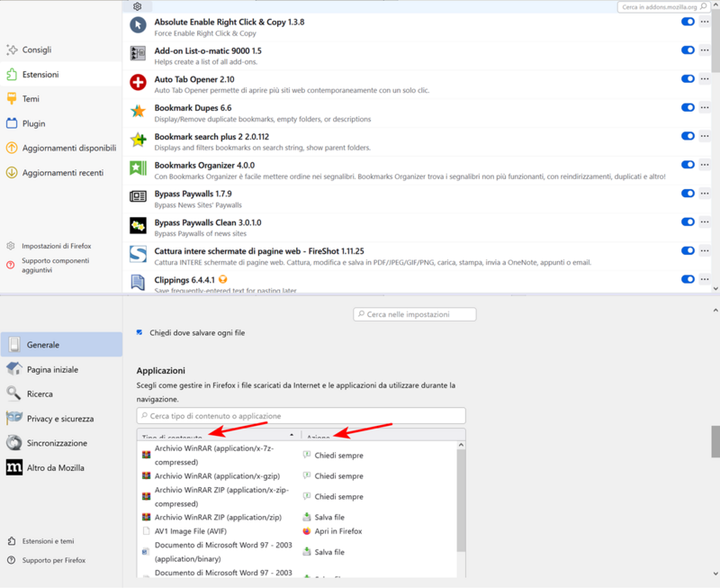Click the Plugin icon in the sidebar
Image resolution: width=720 pixels, height=588 pixels.
(12, 123)
